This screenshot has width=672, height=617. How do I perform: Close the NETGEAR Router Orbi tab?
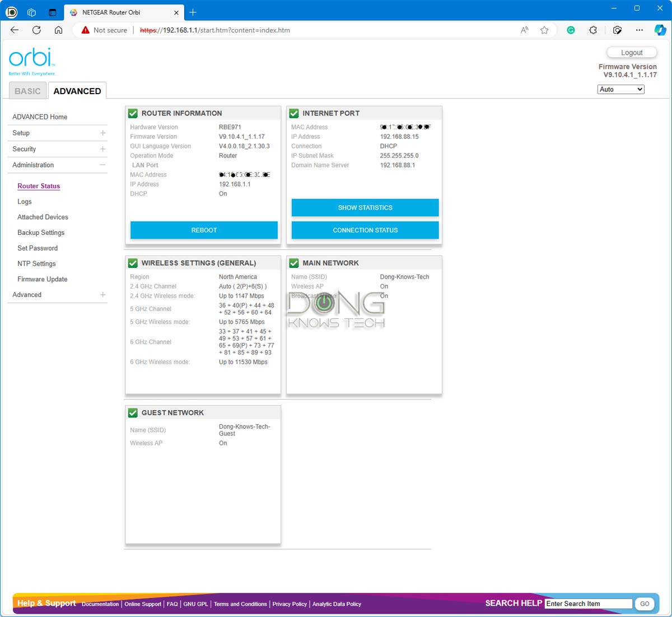[176, 12]
